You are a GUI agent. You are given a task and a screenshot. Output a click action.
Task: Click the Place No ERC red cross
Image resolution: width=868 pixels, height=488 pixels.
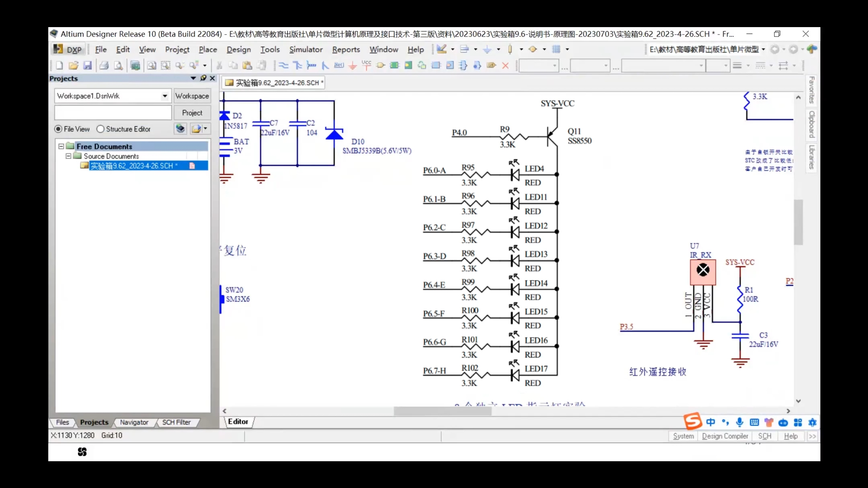505,66
